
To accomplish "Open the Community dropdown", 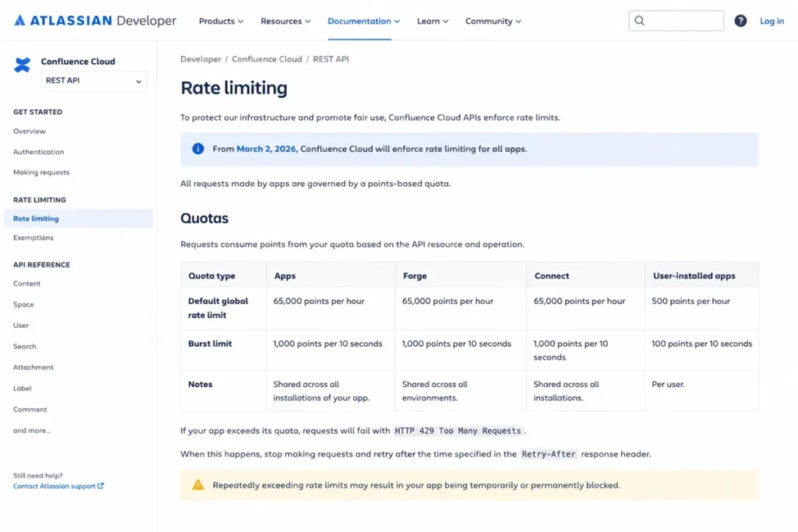I will click(x=493, y=21).
